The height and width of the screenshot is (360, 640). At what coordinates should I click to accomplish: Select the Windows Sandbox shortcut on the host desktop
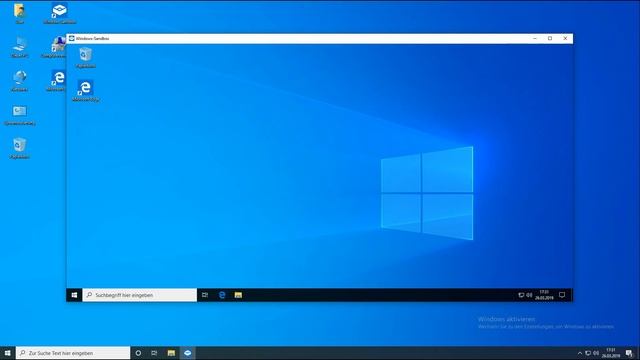(60, 13)
